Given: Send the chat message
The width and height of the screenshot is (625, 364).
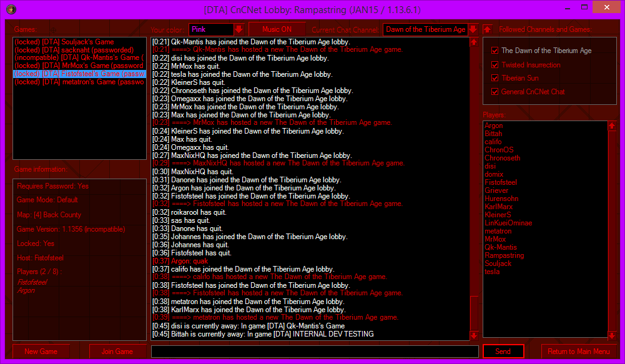Looking at the screenshot, I should (503, 352).
